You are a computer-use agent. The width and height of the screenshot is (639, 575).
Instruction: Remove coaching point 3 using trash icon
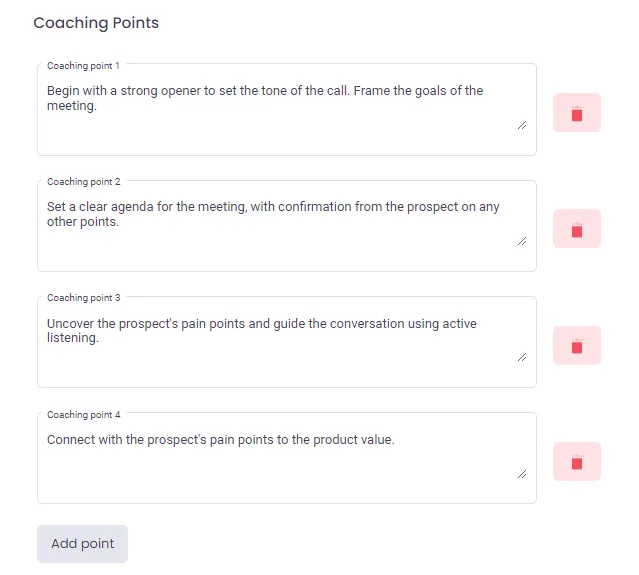[577, 346]
